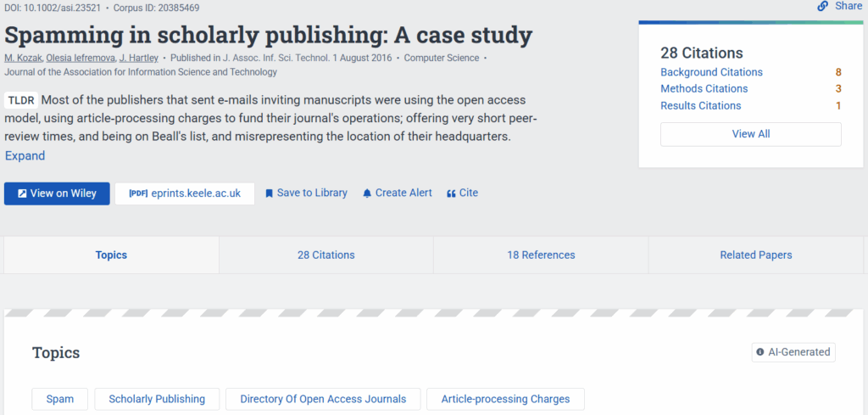Open Background Citations link
The height and width of the screenshot is (415, 868).
[x=711, y=72]
